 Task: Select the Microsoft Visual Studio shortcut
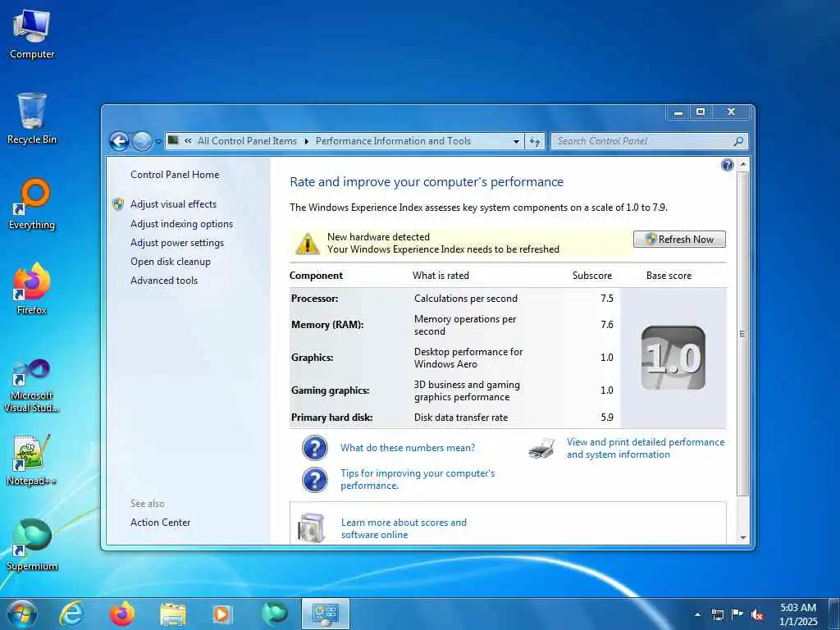point(32,386)
